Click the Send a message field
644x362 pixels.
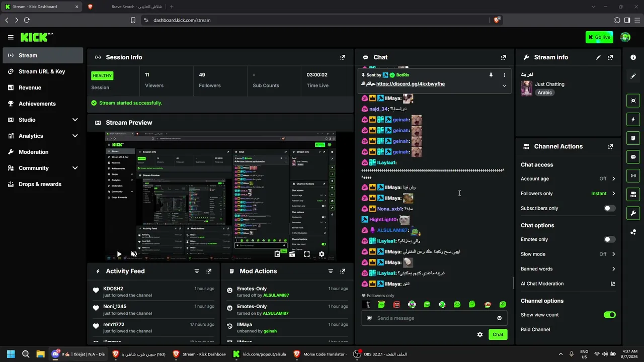pos(434,318)
